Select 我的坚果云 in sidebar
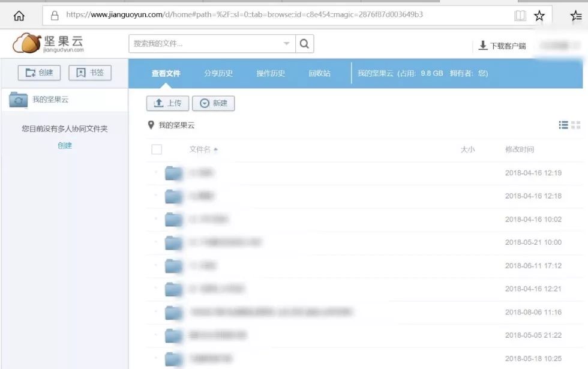The width and height of the screenshot is (588, 369). 50,100
